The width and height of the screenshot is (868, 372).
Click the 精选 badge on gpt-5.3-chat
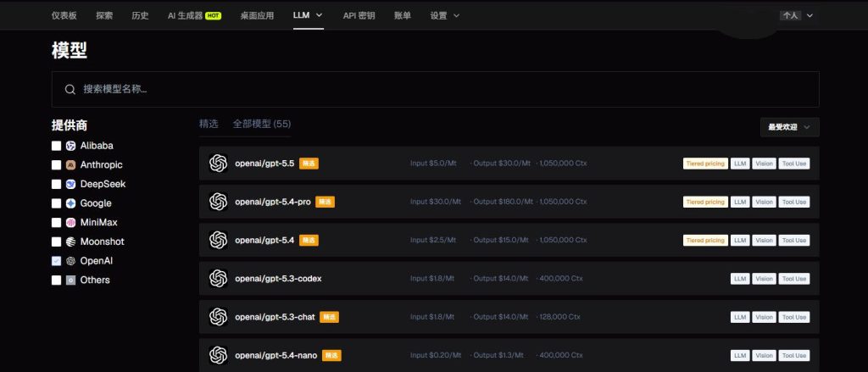[x=330, y=317]
